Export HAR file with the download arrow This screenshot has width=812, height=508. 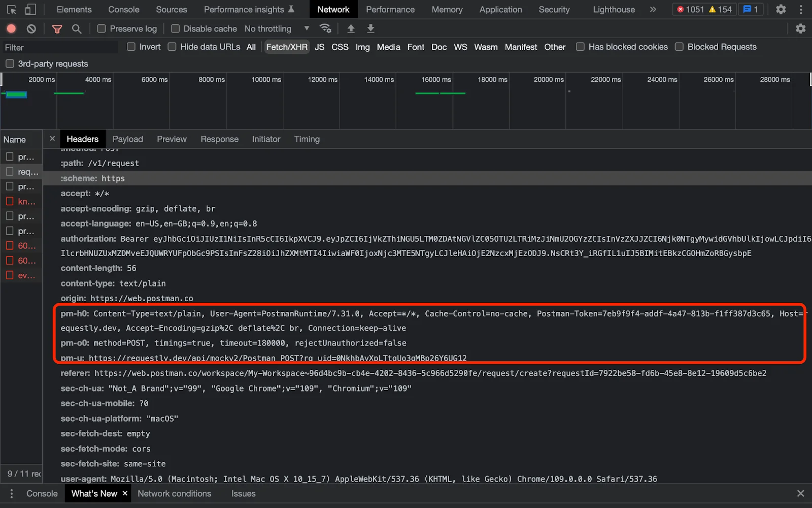coord(371,28)
